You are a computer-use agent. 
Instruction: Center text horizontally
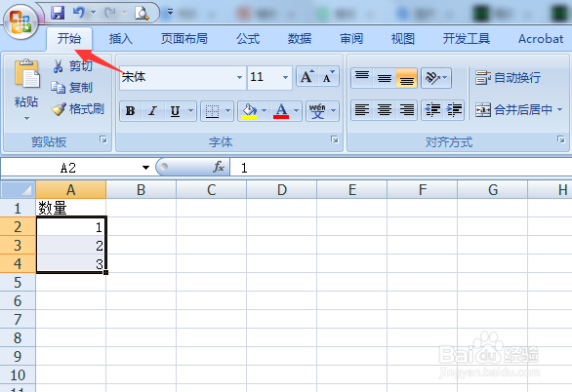click(x=385, y=109)
